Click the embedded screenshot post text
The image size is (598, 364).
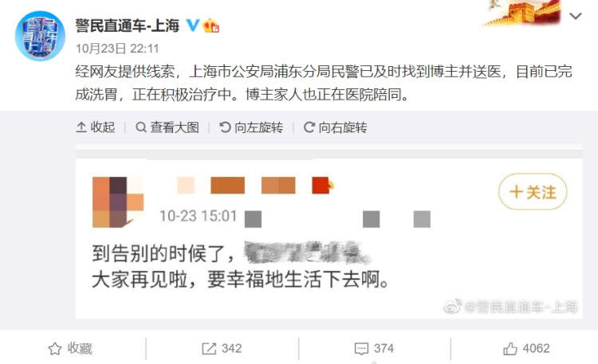(x=241, y=266)
